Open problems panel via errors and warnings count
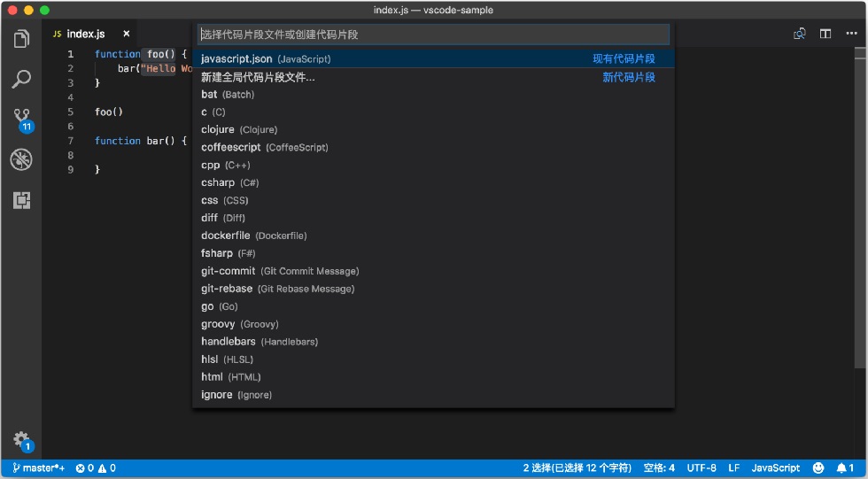Image resolution: width=868 pixels, height=479 pixels. click(96, 468)
